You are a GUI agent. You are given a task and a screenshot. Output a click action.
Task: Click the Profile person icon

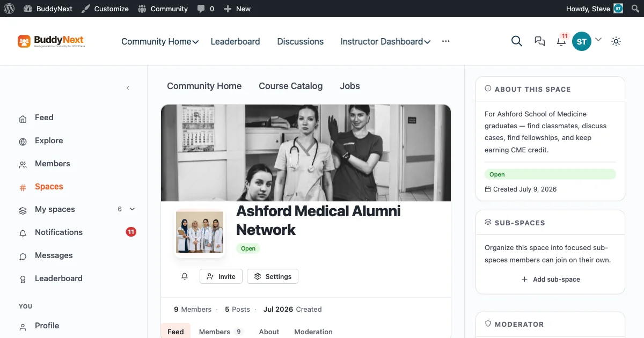click(23, 327)
